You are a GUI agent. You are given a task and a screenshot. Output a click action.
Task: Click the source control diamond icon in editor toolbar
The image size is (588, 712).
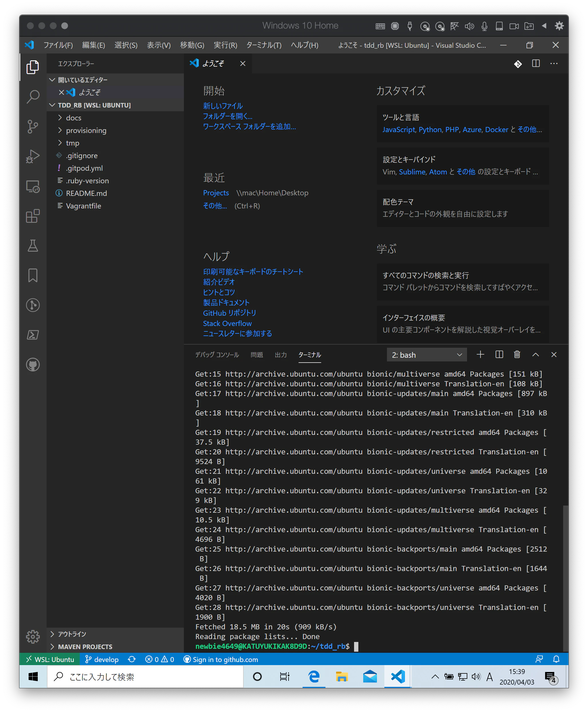click(518, 64)
